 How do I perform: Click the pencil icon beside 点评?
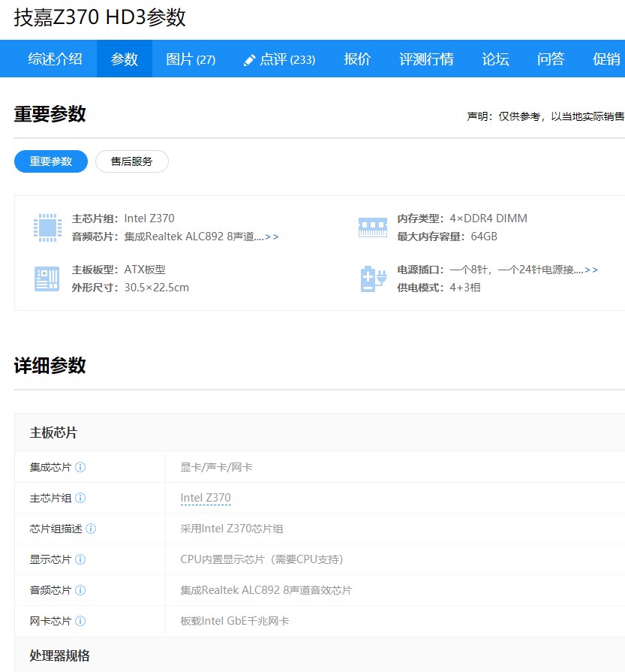[x=249, y=60]
